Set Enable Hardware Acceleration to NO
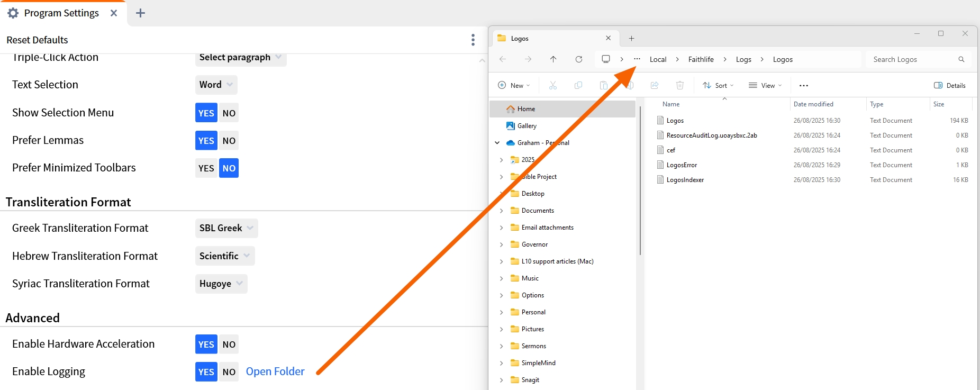 pyautogui.click(x=229, y=344)
